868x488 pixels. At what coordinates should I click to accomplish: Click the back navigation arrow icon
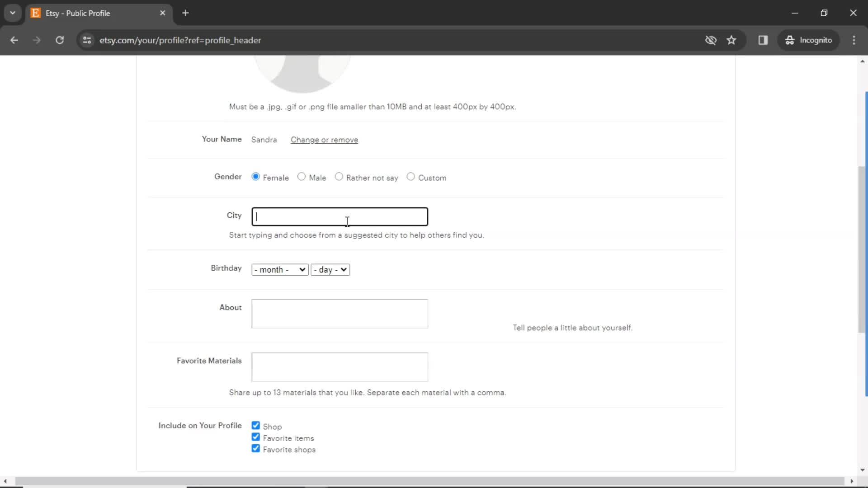(14, 40)
